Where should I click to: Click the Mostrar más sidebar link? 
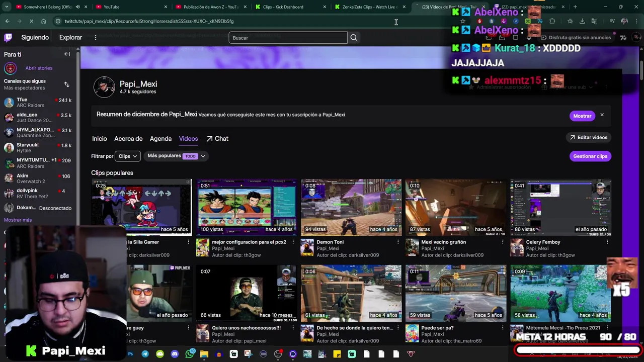point(18,220)
